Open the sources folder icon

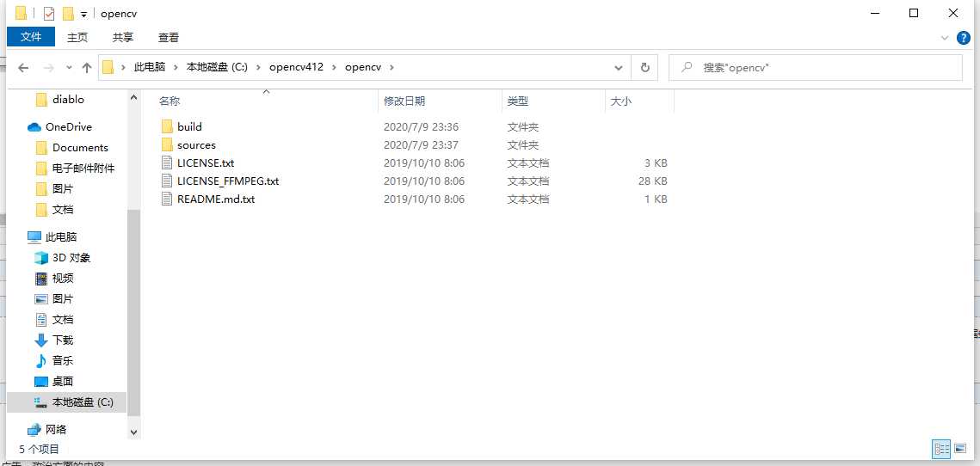click(x=166, y=145)
